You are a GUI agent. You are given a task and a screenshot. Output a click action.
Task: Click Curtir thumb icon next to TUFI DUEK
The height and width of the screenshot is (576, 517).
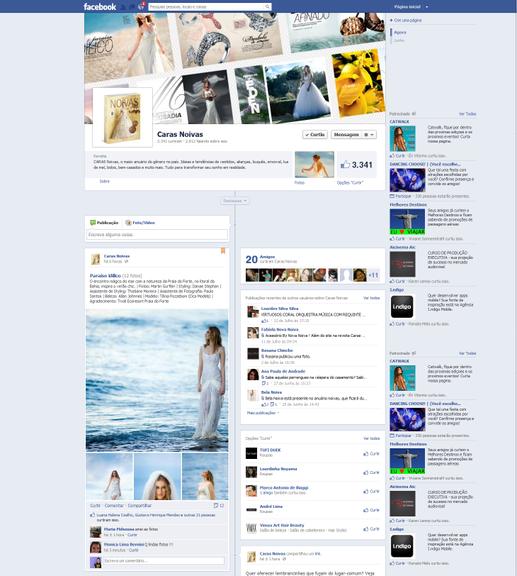(366, 454)
